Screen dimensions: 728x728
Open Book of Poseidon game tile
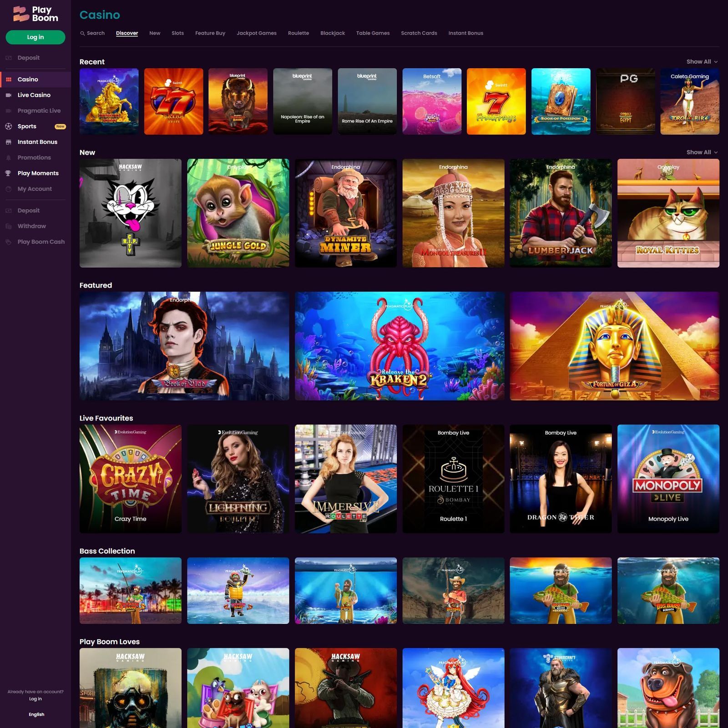[x=561, y=101]
